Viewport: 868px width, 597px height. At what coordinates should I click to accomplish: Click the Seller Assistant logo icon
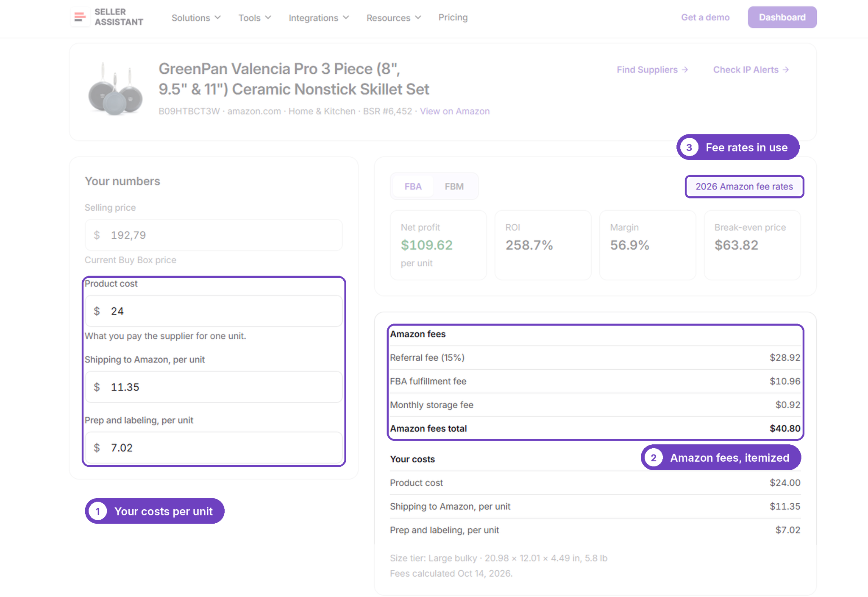pos(80,17)
